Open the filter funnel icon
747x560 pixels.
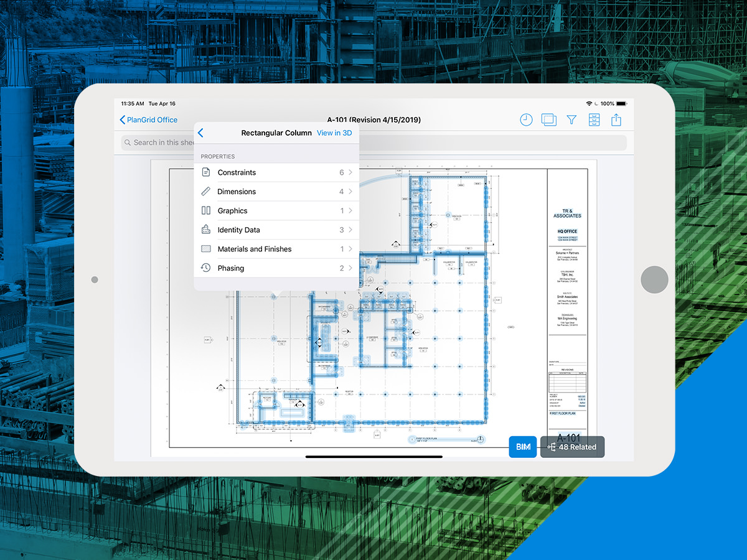click(571, 120)
